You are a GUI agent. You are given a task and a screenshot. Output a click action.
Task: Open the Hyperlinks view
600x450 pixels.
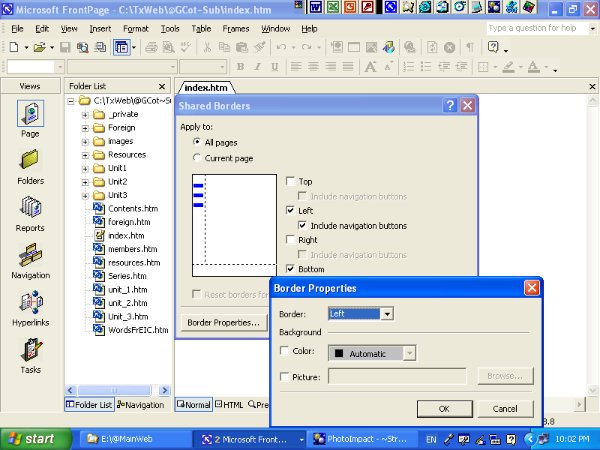tap(30, 302)
